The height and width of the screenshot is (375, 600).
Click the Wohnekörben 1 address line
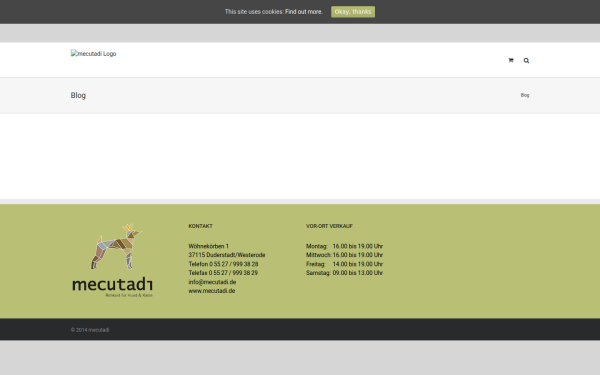[x=209, y=246]
